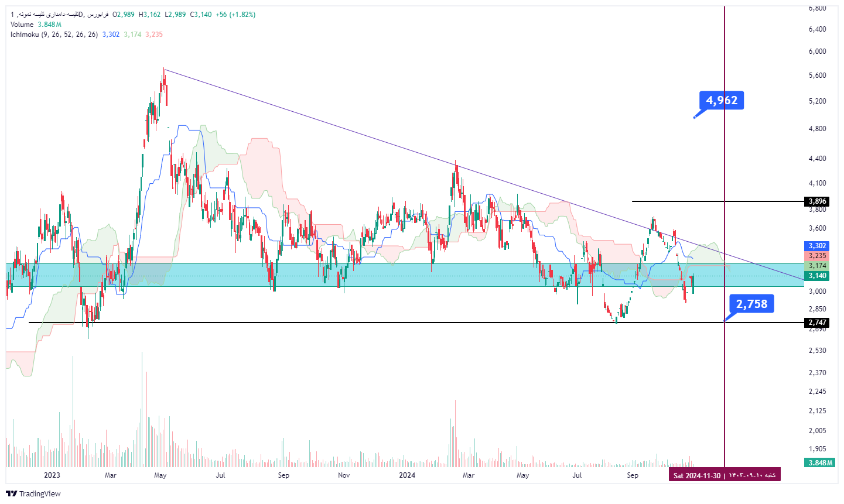Click the 3,174 green price label

[x=817, y=266]
